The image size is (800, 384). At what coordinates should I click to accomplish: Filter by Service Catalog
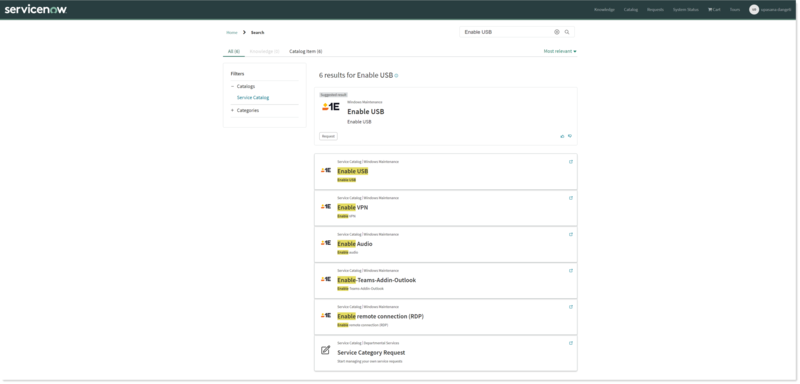pyautogui.click(x=253, y=97)
